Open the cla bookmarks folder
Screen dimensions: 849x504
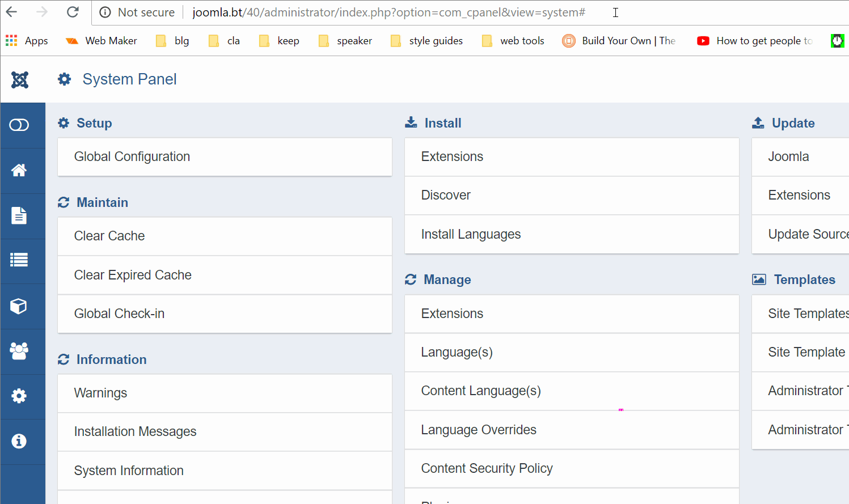(225, 41)
